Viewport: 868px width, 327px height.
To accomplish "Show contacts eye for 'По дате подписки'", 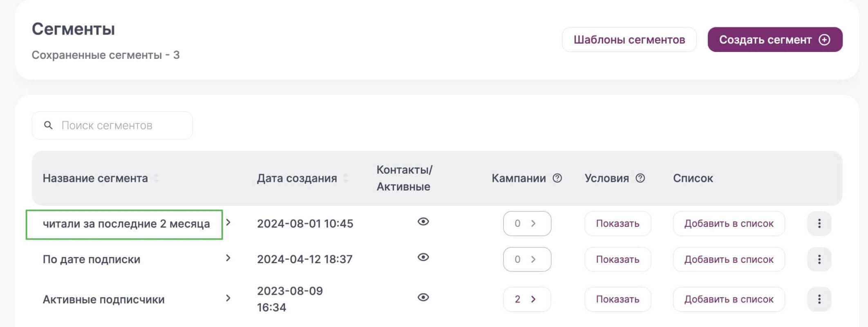I will 423,257.
